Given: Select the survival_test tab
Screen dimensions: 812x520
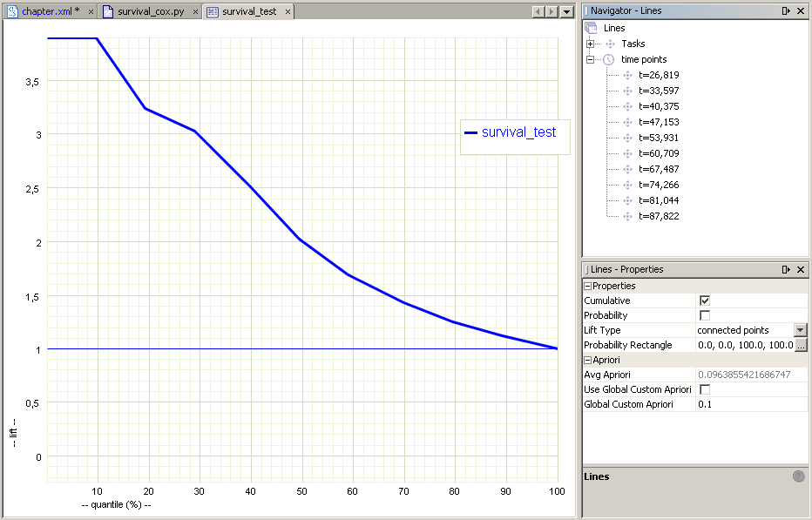Looking at the screenshot, I should point(249,11).
